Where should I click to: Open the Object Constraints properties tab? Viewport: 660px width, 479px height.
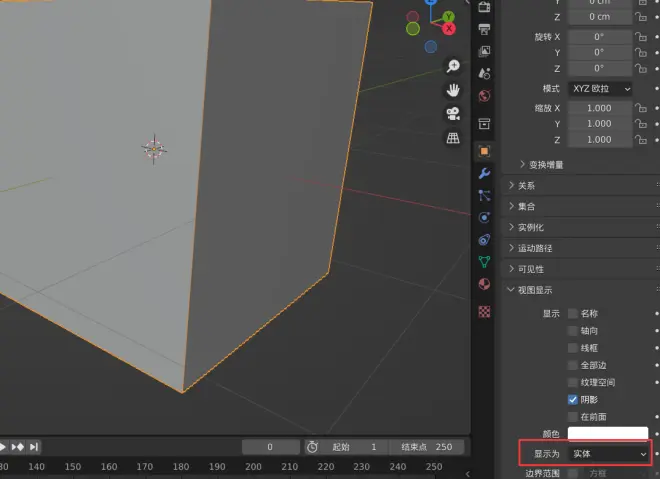click(x=484, y=240)
